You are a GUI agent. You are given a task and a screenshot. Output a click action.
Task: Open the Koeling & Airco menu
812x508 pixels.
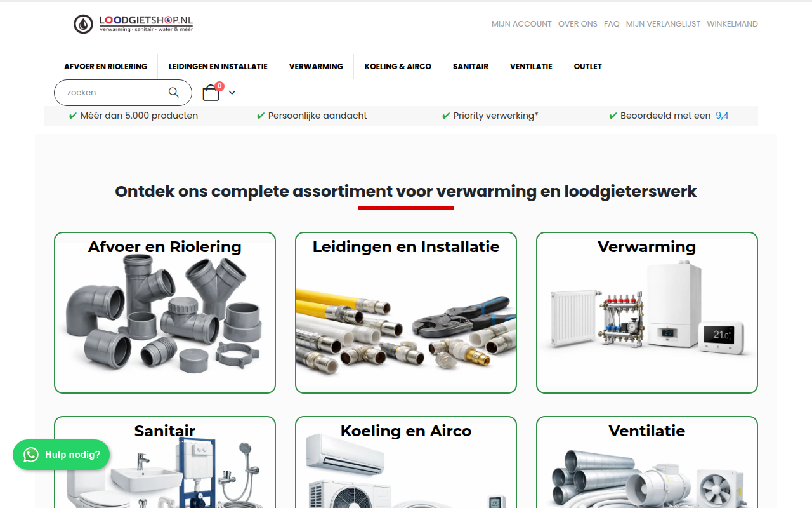[x=398, y=66]
